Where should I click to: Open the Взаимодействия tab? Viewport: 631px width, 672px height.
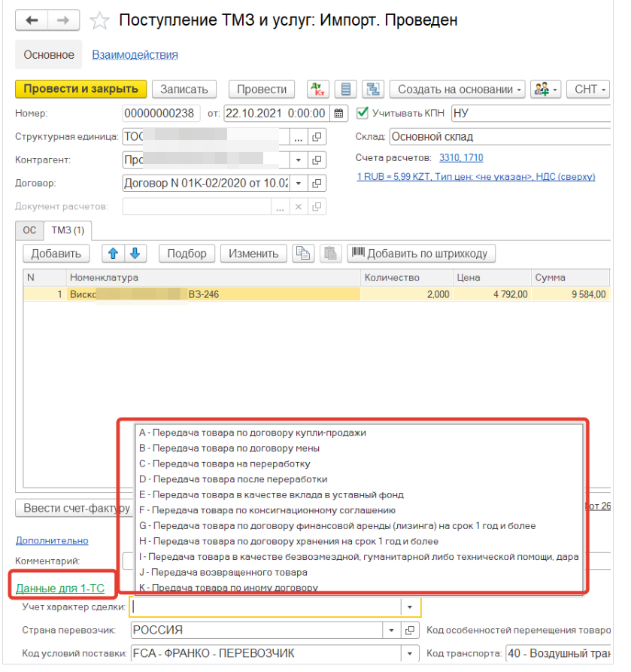(x=135, y=55)
